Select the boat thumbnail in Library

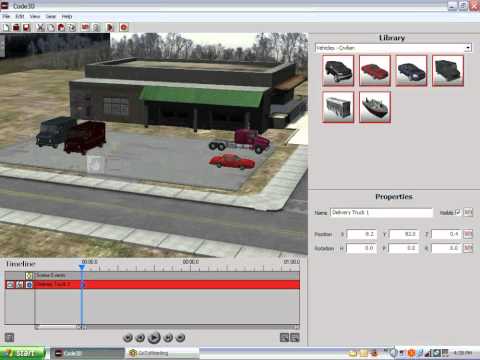(x=375, y=107)
